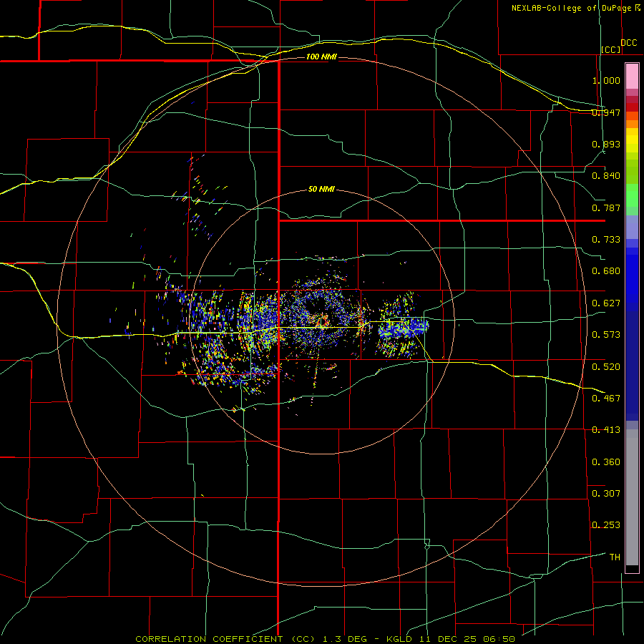644x644 pixels.
Task: Select the 0.307 color scale value
Action: (x=606, y=494)
